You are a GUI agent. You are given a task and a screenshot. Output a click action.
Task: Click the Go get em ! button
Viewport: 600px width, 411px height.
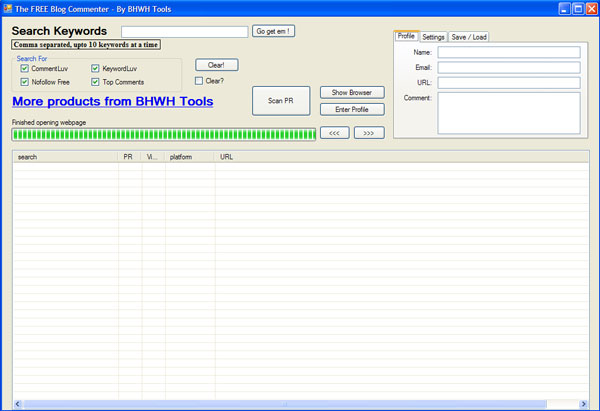273,31
